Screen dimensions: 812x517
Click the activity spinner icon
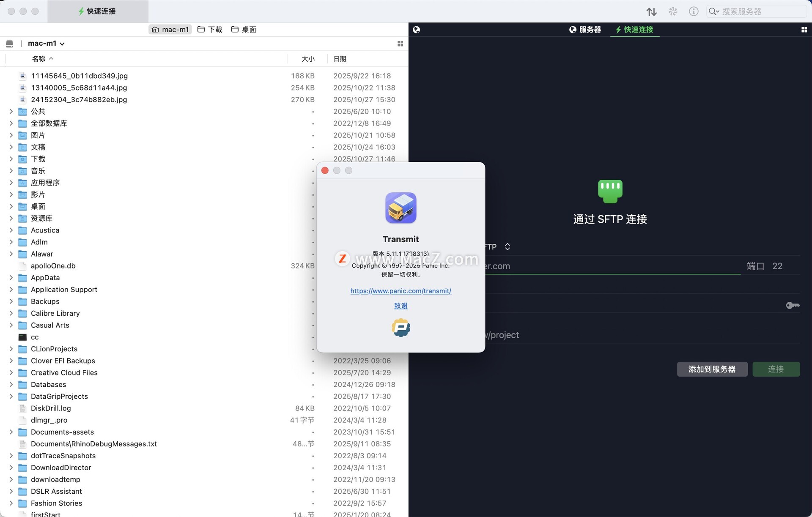673,11
